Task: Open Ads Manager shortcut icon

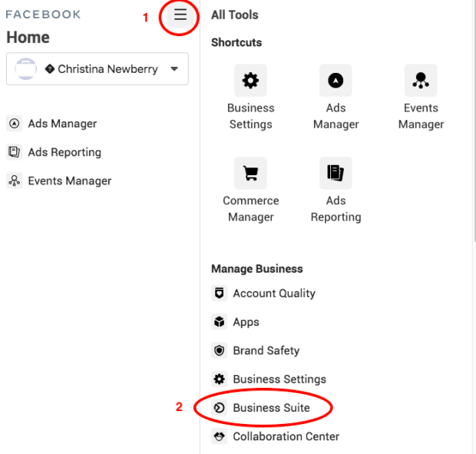Action: 336,80
